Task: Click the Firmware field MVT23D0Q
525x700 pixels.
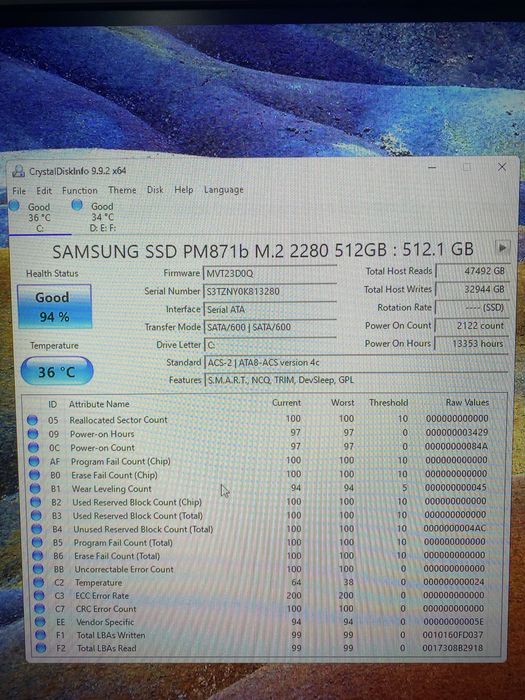Action: click(270, 273)
